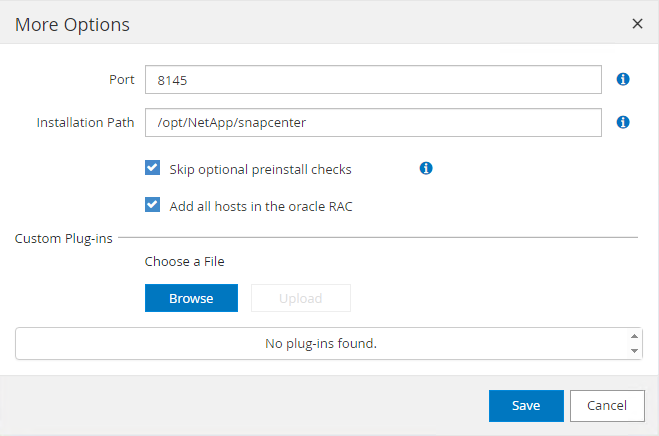Click the 'Skip optional preinstall checks' label
Viewport: 659px width, 436px height.
(x=260, y=169)
